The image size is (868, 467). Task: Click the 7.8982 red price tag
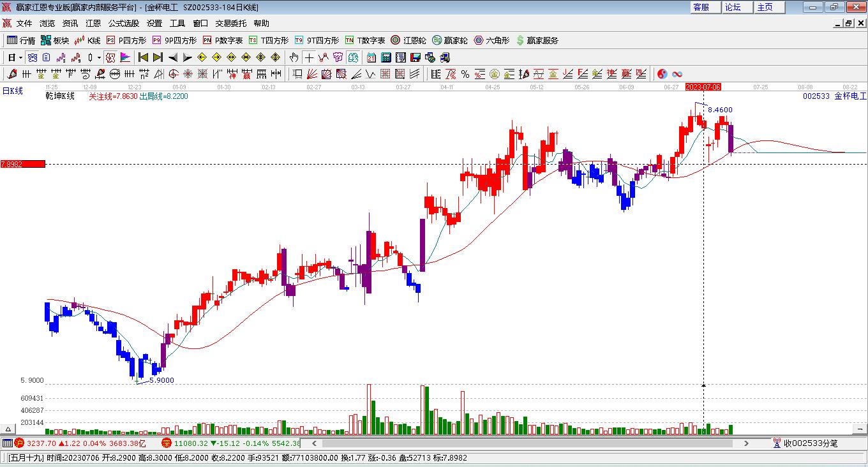(23, 164)
